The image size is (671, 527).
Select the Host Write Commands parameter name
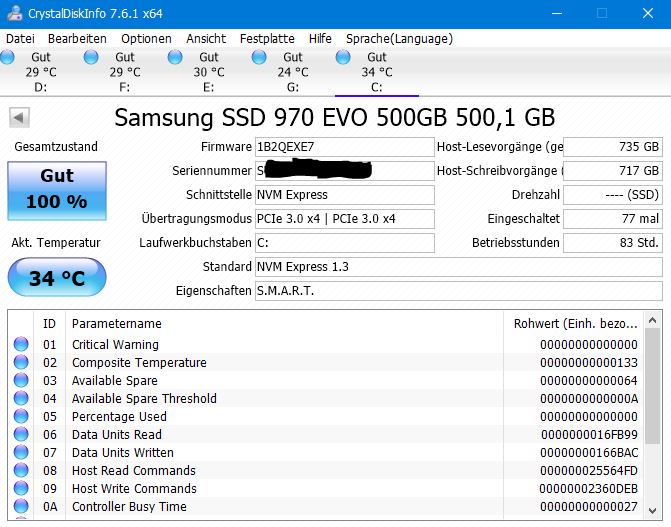(x=134, y=488)
